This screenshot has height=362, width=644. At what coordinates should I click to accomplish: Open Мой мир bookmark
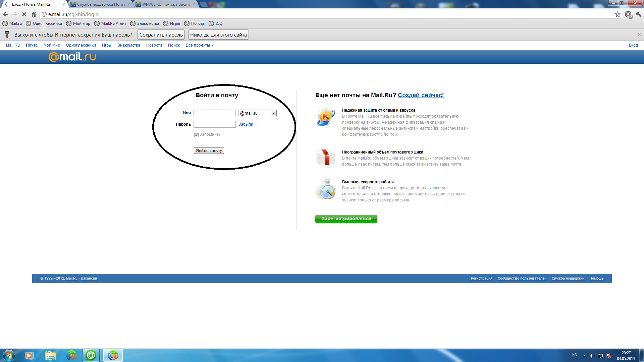click(78, 23)
